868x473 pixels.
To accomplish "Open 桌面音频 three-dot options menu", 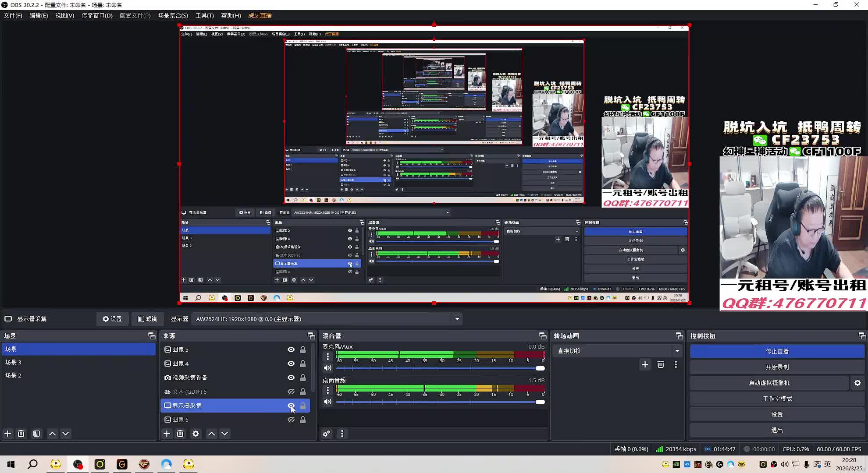I will [x=327, y=390].
